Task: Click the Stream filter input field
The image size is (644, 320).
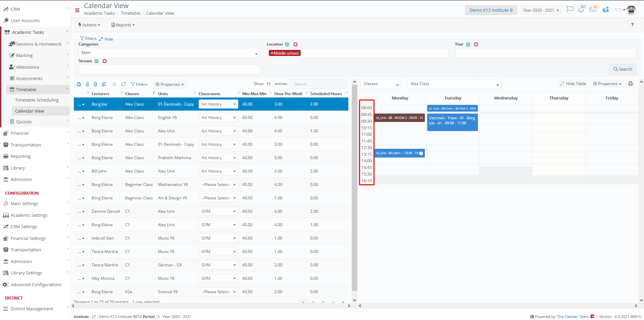Action: point(169,69)
